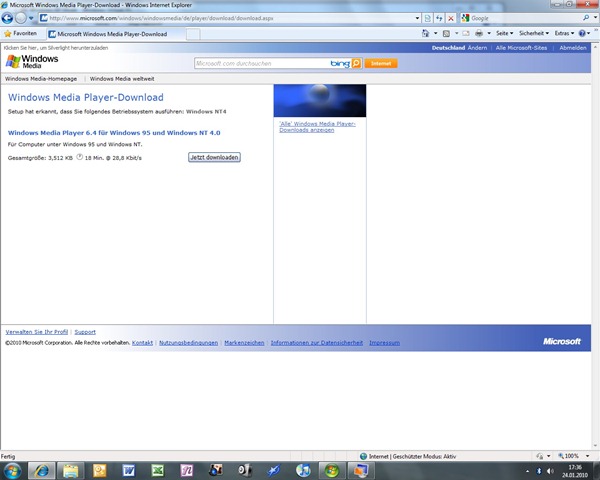
Task: Open the Alle Microsoft-Sites link
Action: point(521,48)
